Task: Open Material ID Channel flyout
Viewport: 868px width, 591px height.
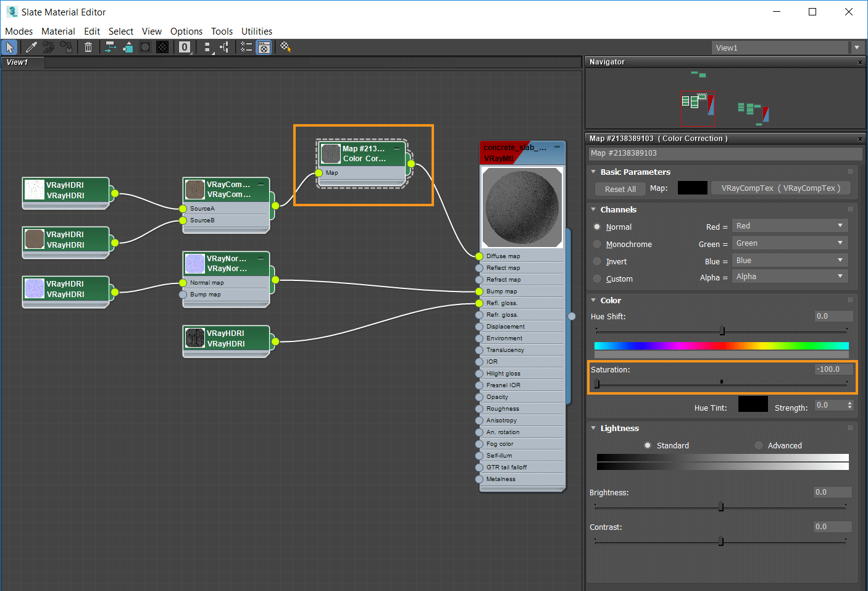Action: 185,48
